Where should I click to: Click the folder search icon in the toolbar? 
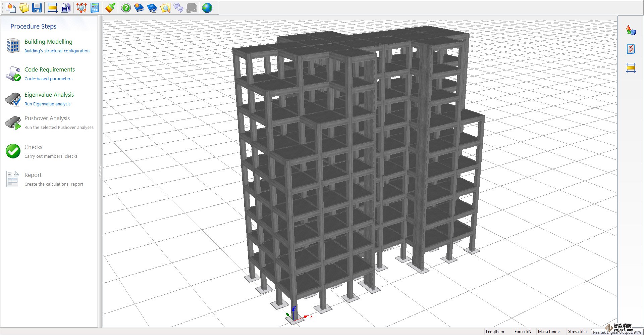point(165,8)
